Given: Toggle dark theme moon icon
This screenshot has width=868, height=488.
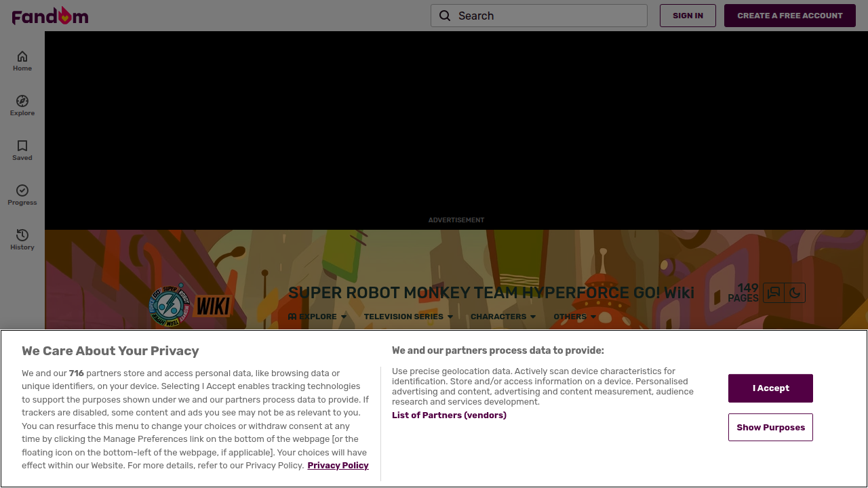Looking at the screenshot, I should click(795, 293).
